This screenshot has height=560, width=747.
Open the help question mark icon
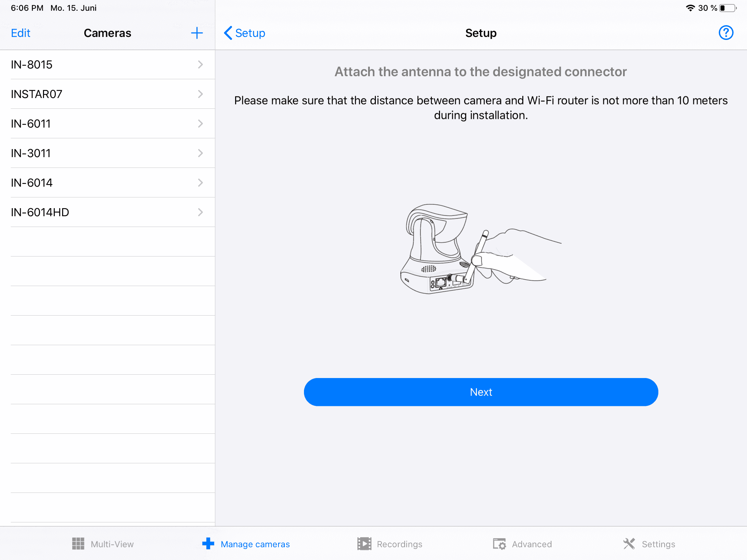726,33
